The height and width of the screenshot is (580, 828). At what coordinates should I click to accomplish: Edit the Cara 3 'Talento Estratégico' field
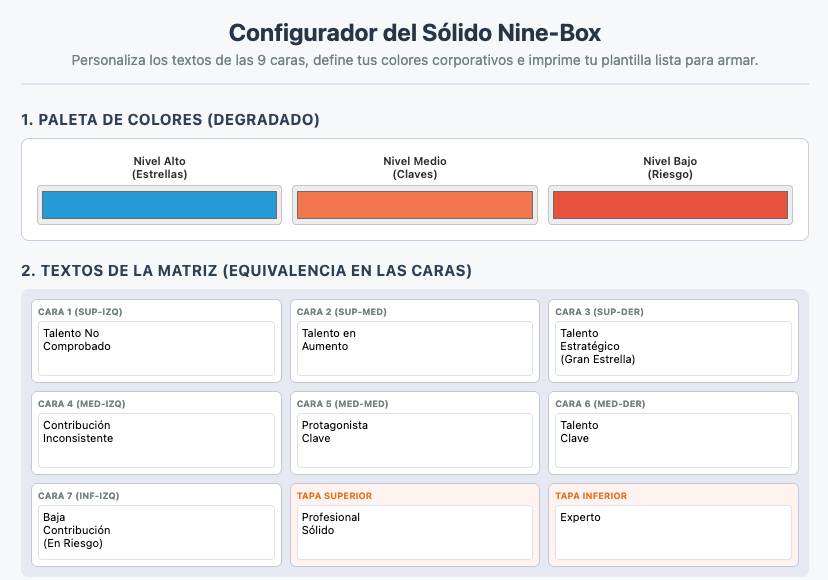click(673, 349)
